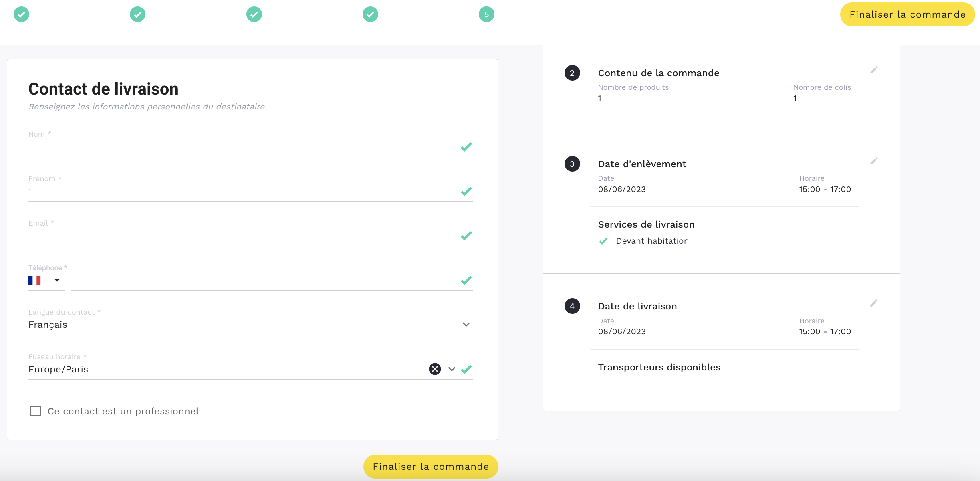Edit Contenu de la commande with pencil icon

pyautogui.click(x=874, y=70)
